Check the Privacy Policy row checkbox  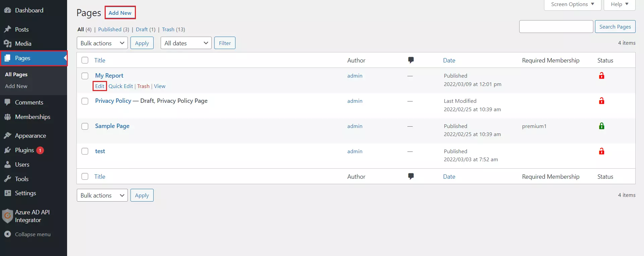click(85, 101)
